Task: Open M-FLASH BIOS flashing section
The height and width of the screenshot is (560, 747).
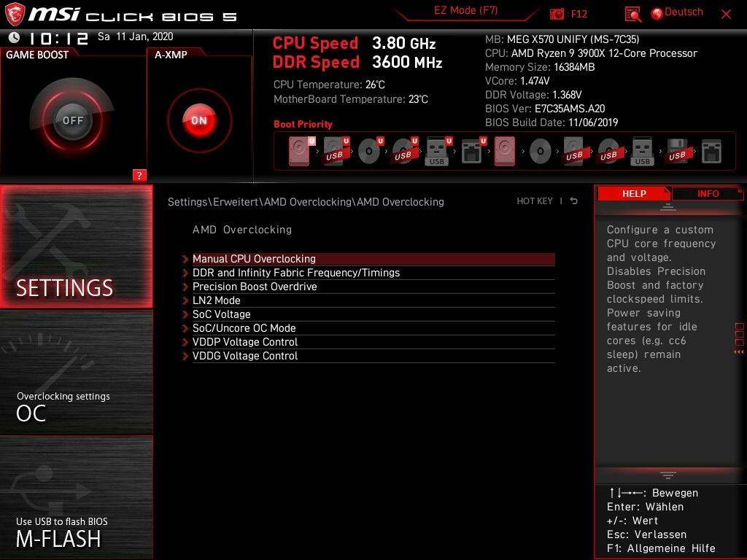Action: (x=76, y=497)
